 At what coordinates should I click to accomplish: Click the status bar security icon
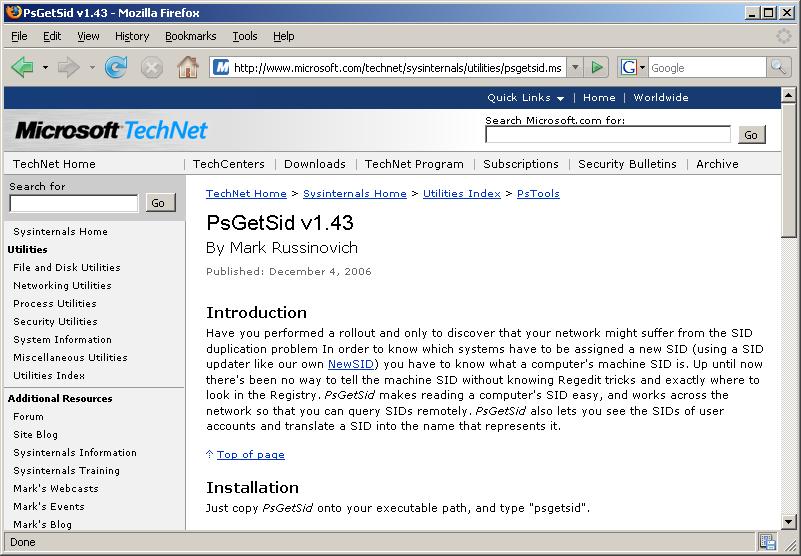[x=767, y=542]
